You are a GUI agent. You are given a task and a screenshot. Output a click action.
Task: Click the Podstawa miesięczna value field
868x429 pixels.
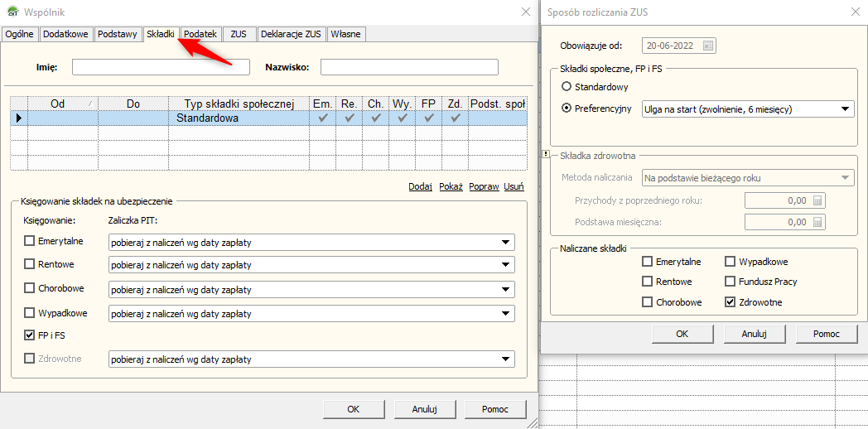(x=785, y=222)
